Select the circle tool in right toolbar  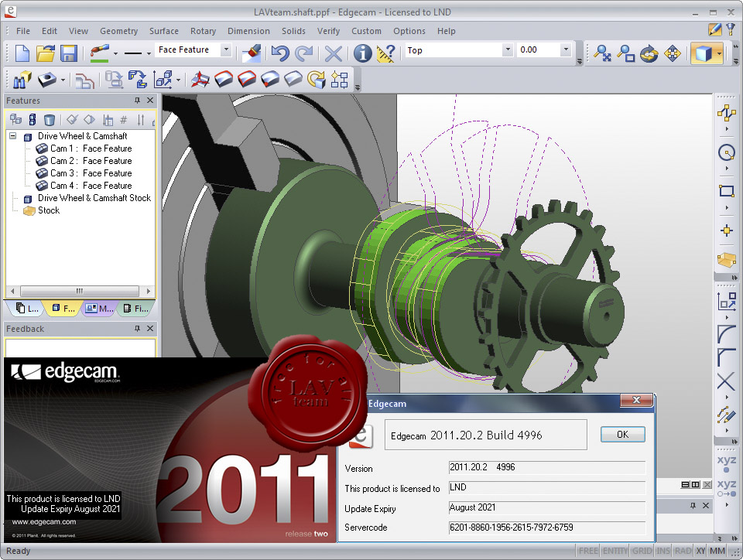pyautogui.click(x=727, y=152)
